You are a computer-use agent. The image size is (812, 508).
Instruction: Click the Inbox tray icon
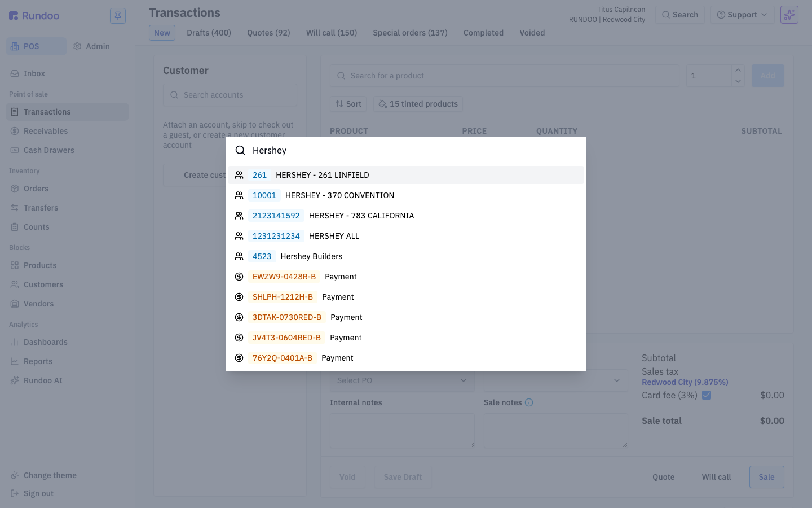(15, 73)
